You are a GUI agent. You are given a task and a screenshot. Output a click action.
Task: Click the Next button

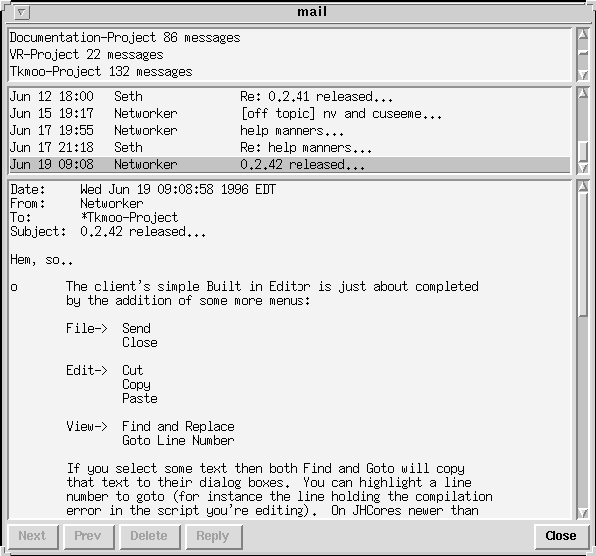pyautogui.click(x=33, y=536)
